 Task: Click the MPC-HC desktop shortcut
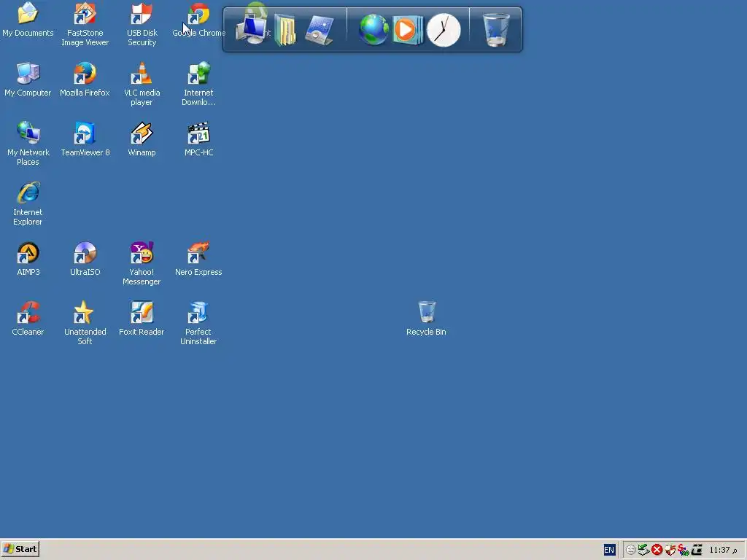(198, 139)
